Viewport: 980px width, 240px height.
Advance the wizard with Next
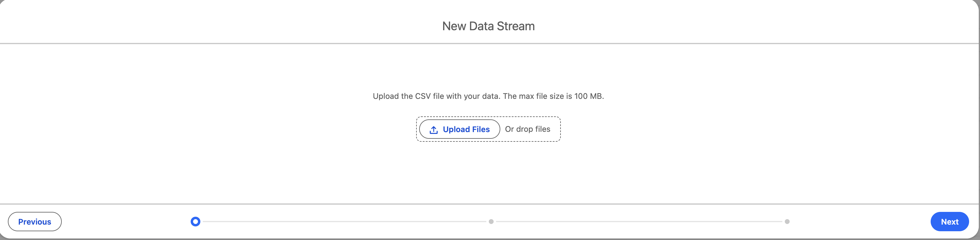pos(949,221)
